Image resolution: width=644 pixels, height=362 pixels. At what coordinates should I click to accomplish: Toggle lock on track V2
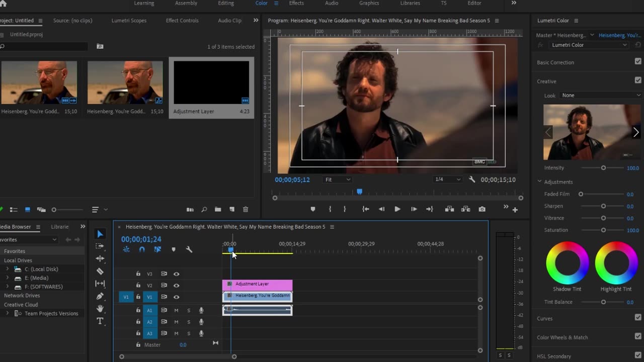(x=138, y=286)
